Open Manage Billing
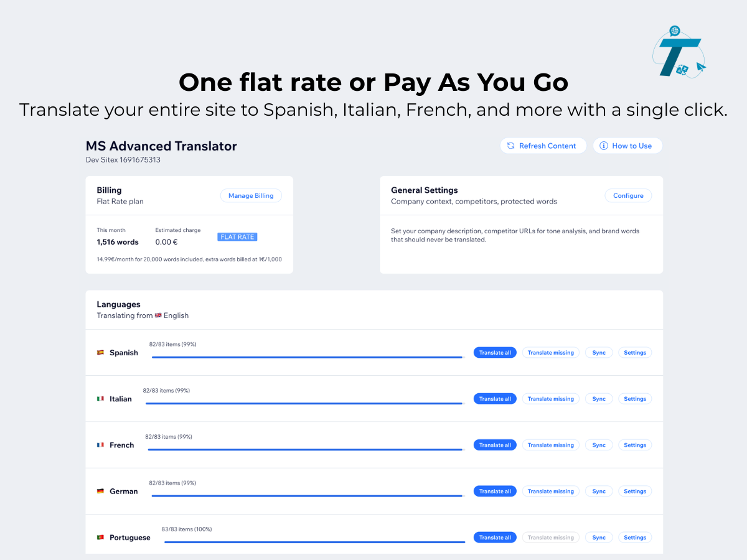The width and height of the screenshot is (747, 560). pyautogui.click(x=251, y=195)
